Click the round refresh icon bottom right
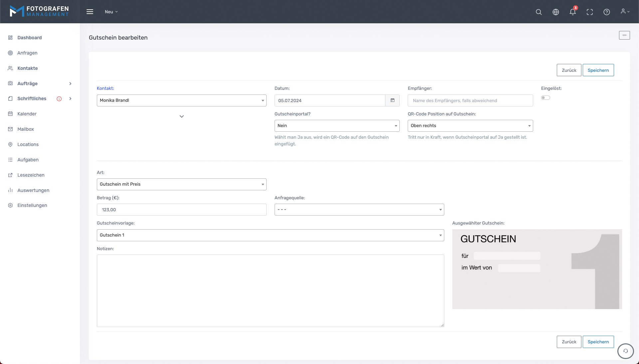Image resolution: width=639 pixels, height=364 pixels. point(625,351)
